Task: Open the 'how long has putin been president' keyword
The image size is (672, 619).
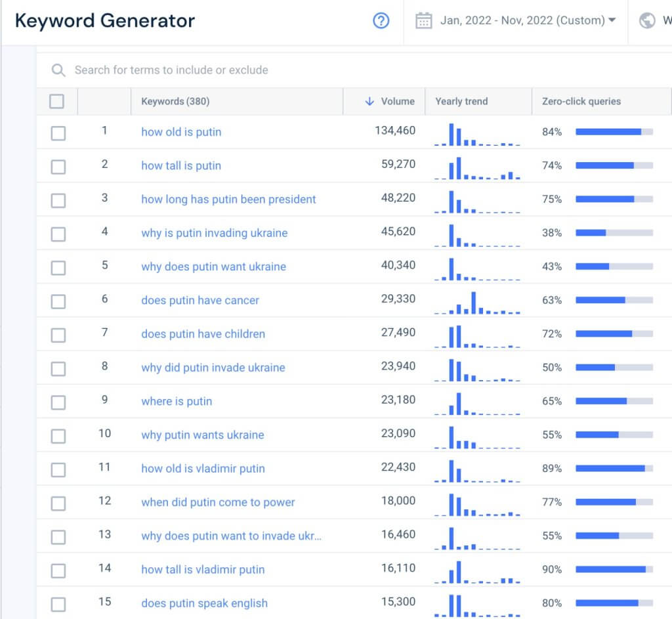Action: coord(228,200)
